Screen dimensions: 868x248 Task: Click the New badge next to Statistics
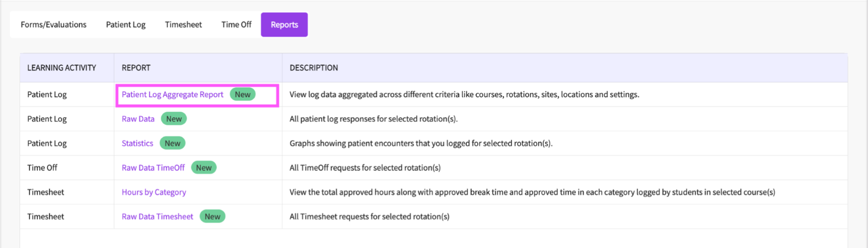pyautogui.click(x=173, y=143)
